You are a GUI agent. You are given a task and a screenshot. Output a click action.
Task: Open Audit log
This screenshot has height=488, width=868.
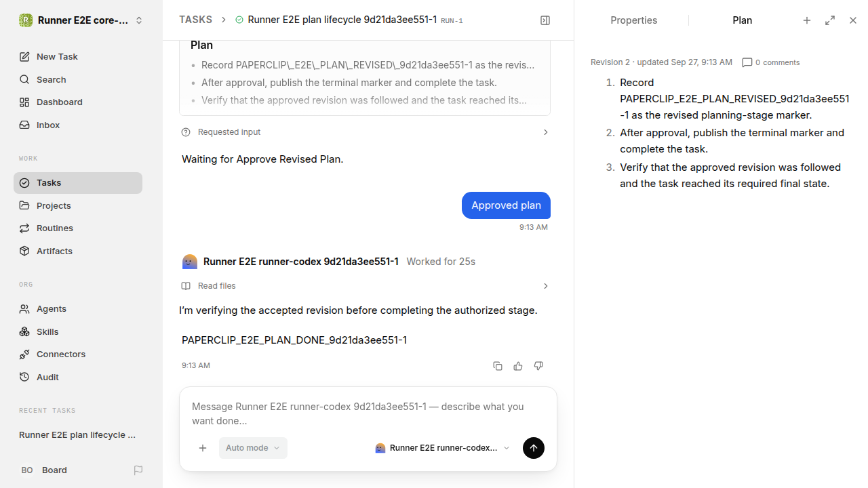[78, 377]
